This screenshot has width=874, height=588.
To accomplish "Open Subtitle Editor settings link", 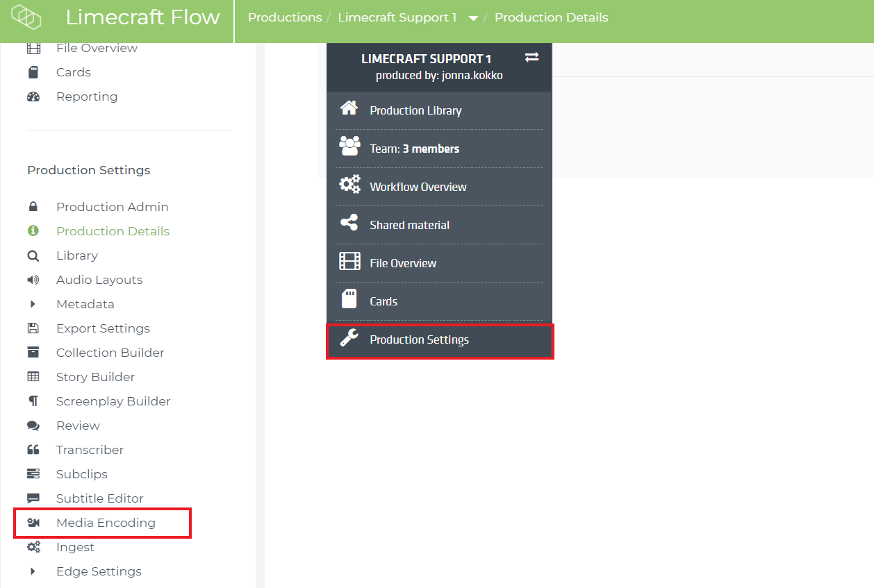I will click(x=100, y=498).
